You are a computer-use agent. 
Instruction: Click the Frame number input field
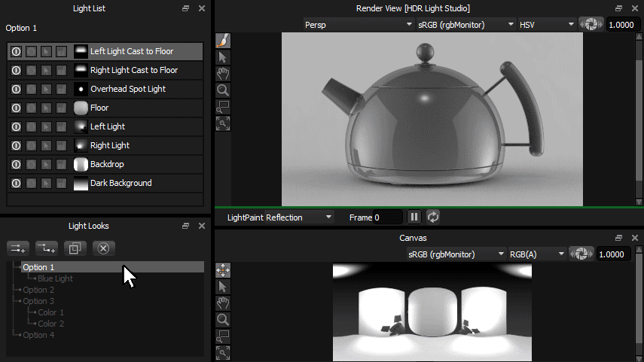click(x=388, y=218)
